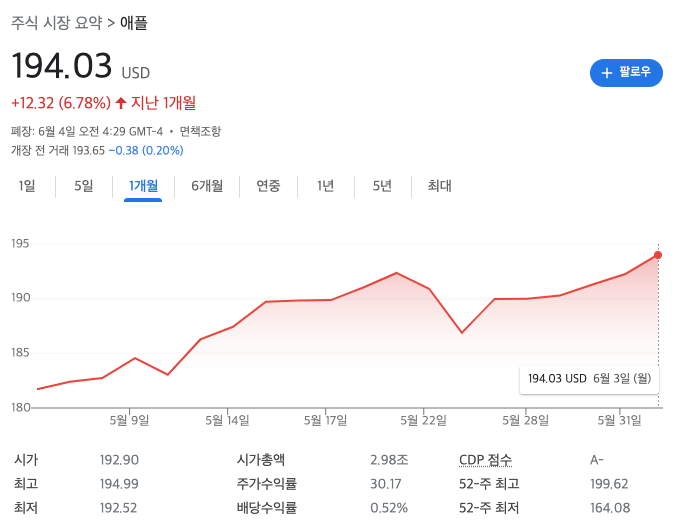The height and width of the screenshot is (530, 681).
Task: Click the 5월 28일 axis label
Action: click(526, 421)
